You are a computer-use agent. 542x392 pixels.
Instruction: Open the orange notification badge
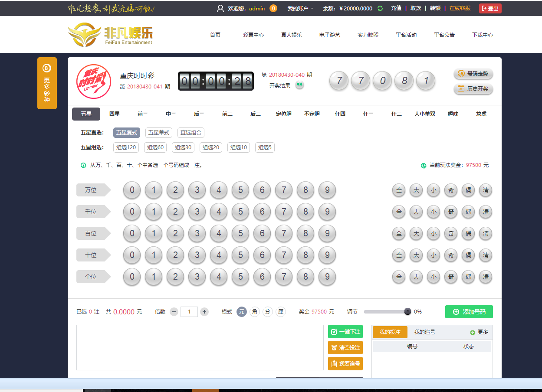coord(273,8)
